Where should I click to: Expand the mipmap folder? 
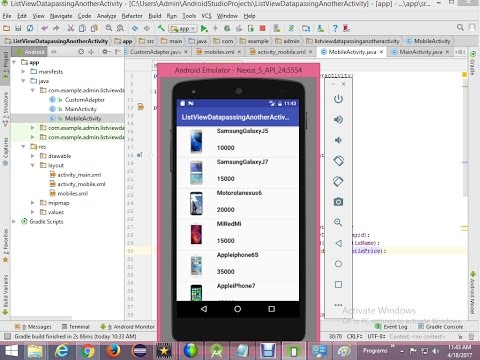(32, 203)
